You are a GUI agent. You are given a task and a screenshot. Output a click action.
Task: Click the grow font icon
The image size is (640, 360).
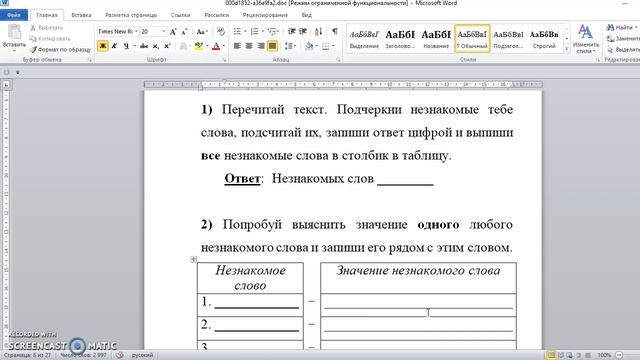point(173,31)
